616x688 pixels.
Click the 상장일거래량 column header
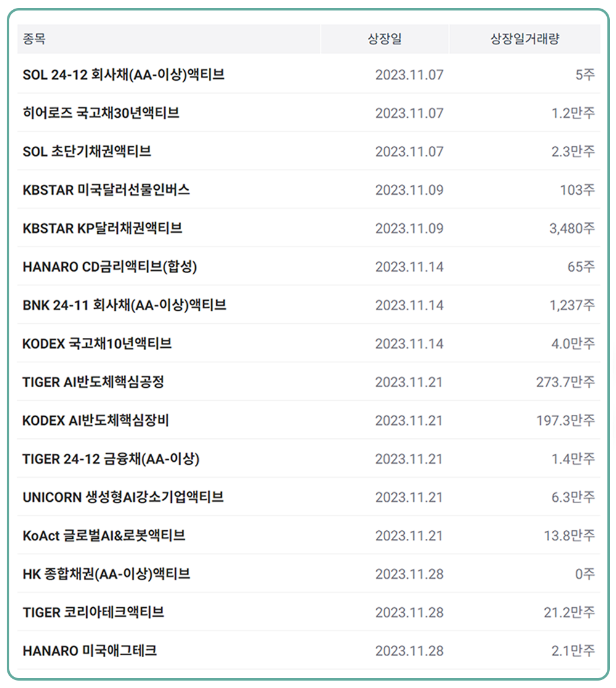click(524, 39)
